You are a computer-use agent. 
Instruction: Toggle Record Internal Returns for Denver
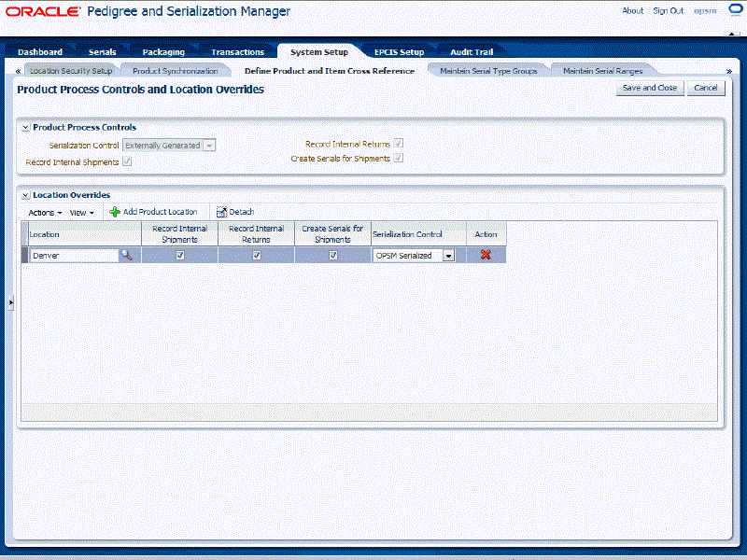256,255
